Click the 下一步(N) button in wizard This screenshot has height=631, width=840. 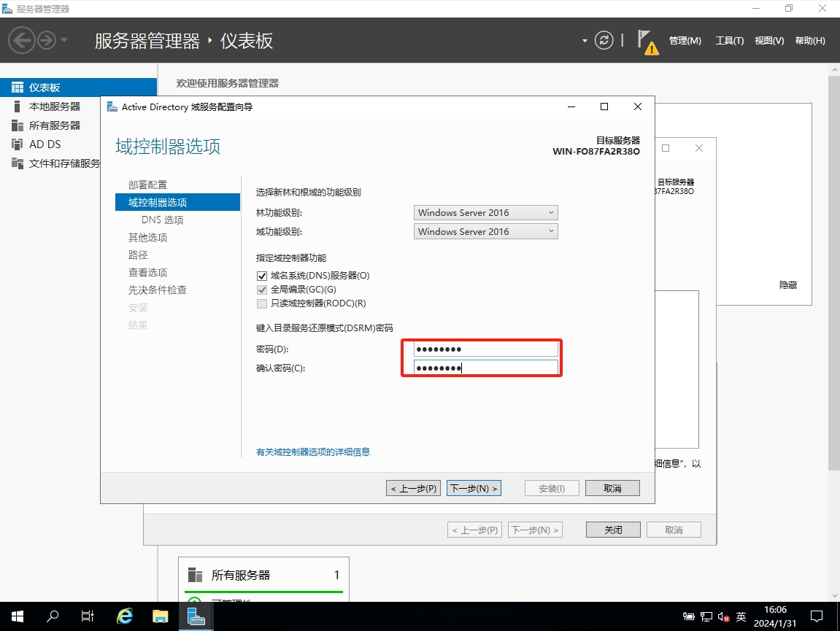(x=474, y=488)
